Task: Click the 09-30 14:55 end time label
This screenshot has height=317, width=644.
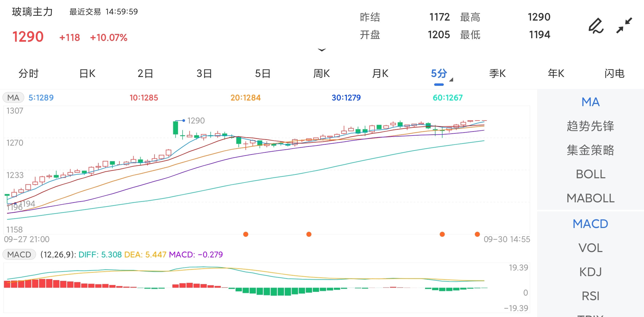Action: coord(507,239)
